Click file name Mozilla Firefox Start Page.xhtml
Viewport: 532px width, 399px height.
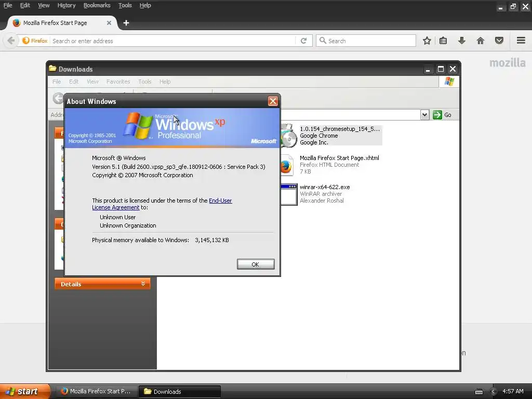[339, 158]
